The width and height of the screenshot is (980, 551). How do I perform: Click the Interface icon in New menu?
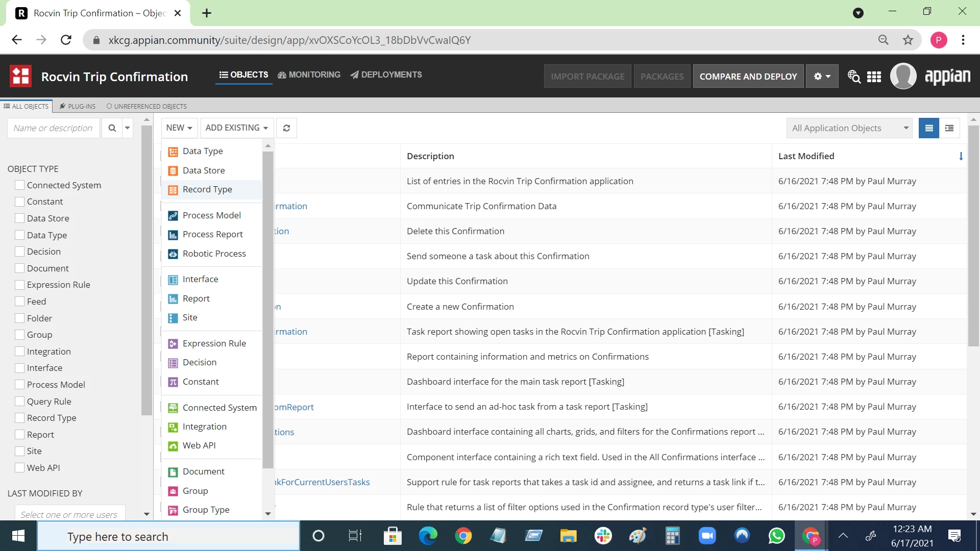[173, 280]
